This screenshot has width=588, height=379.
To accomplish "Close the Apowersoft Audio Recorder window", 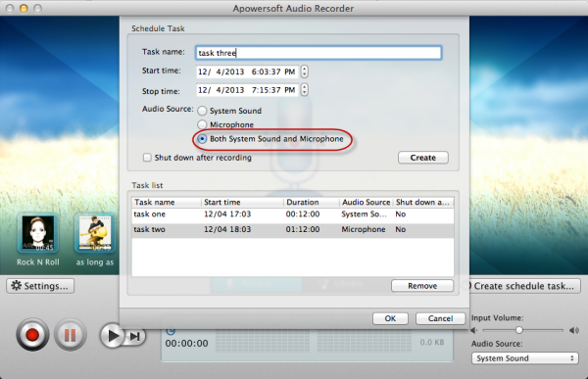I will pyautogui.click(x=10, y=8).
